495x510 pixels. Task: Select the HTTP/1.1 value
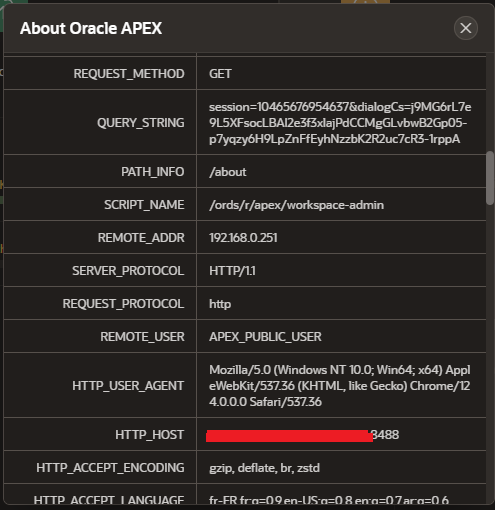(232, 271)
